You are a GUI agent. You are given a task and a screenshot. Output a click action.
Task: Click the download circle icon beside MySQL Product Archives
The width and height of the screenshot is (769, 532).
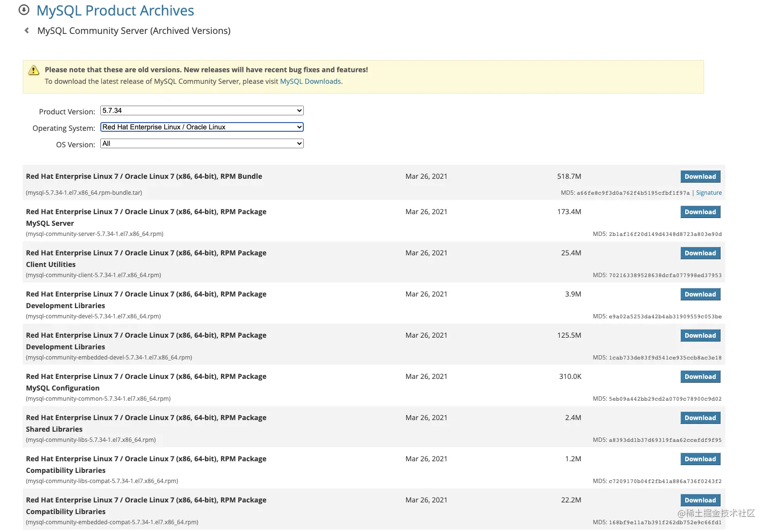tap(24, 10)
